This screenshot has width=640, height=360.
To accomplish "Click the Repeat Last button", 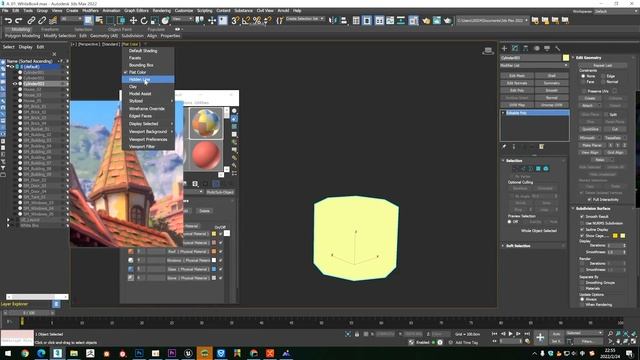I will point(602,65).
